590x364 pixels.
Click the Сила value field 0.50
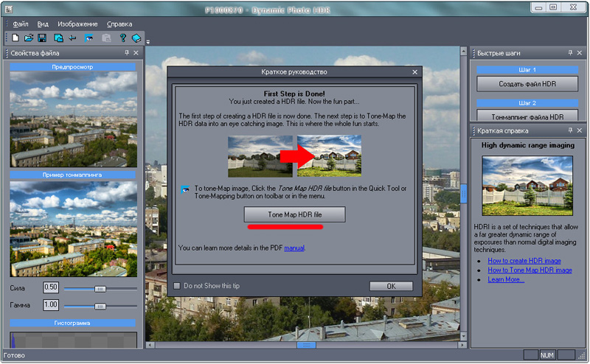pos(50,287)
